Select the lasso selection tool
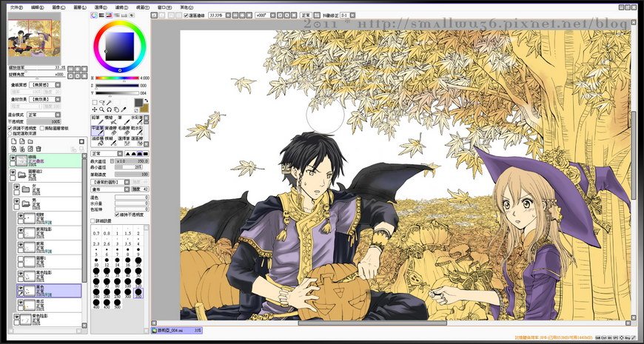 pyautogui.click(x=102, y=102)
